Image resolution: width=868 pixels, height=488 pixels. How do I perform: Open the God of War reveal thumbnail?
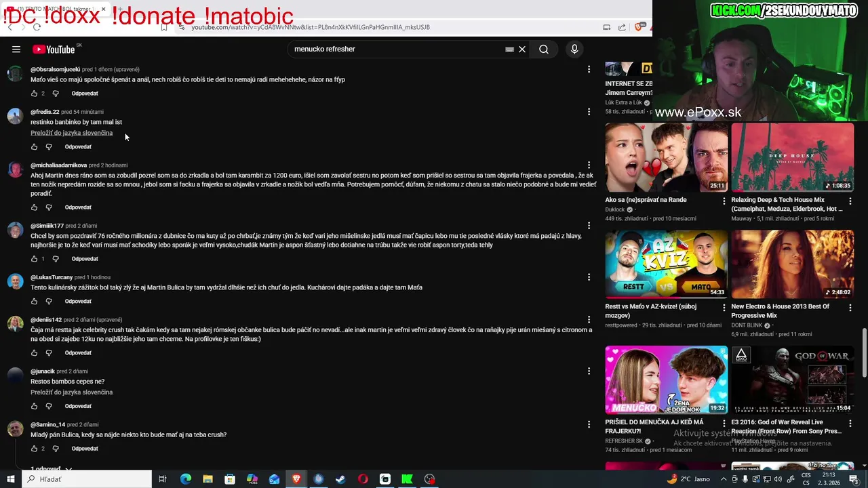tap(792, 380)
